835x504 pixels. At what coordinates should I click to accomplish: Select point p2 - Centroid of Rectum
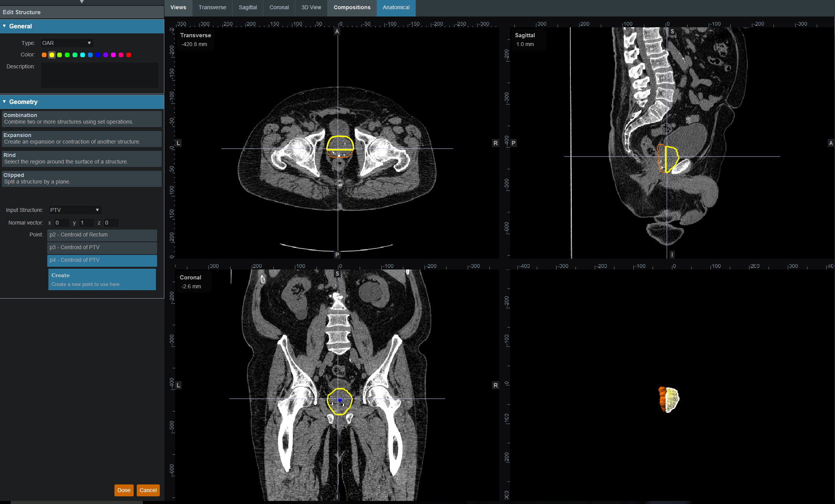102,235
